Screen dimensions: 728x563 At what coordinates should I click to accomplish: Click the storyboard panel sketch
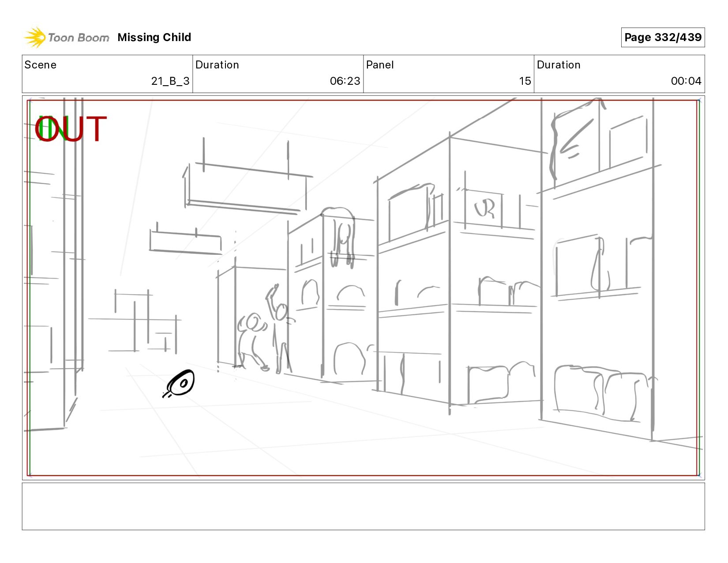(363, 288)
